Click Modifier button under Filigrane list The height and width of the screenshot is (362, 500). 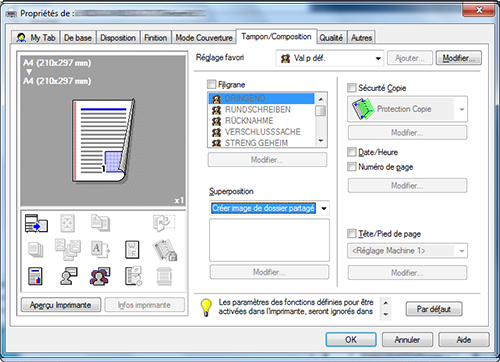pos(267,160)
